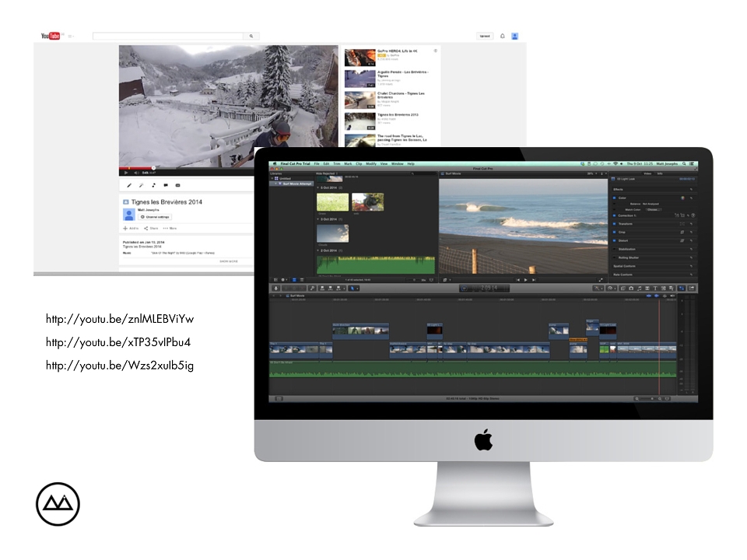
Task: Open the Photos browser camera icon
Action: pyautogui.click(x=631, y=288)
